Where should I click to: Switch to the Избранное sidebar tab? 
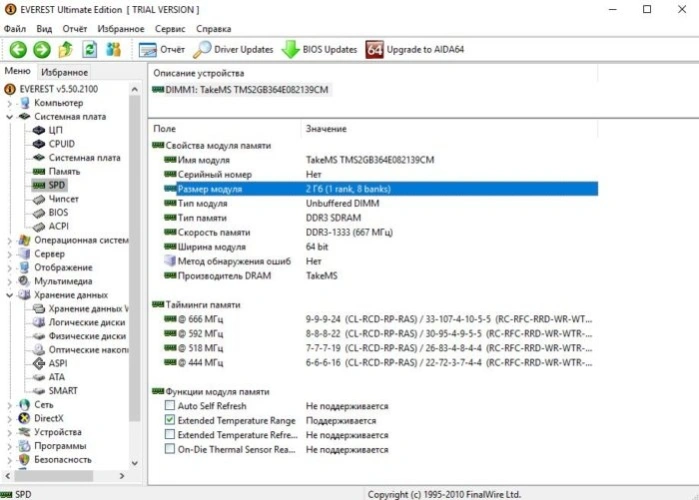point(64,72)
